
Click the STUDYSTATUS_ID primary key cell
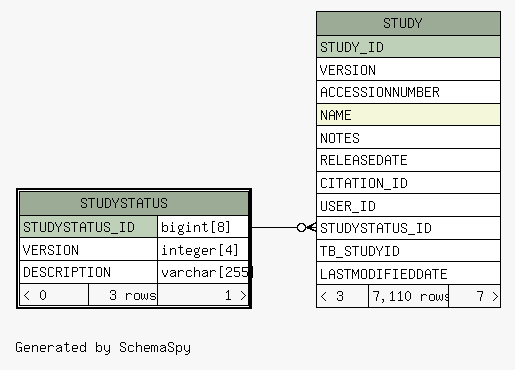[x=88, y=227]
